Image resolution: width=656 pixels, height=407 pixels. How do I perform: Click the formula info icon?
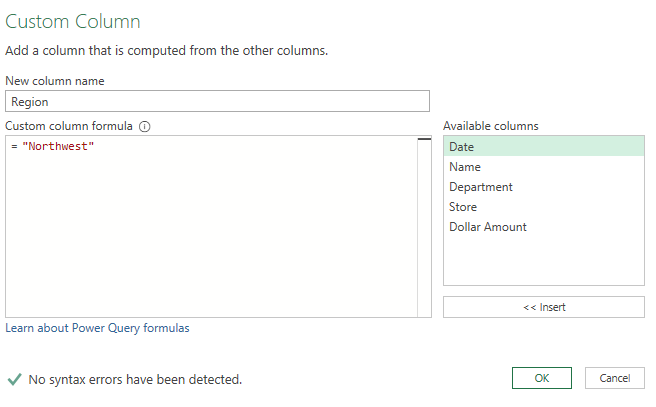click(144, 126)
